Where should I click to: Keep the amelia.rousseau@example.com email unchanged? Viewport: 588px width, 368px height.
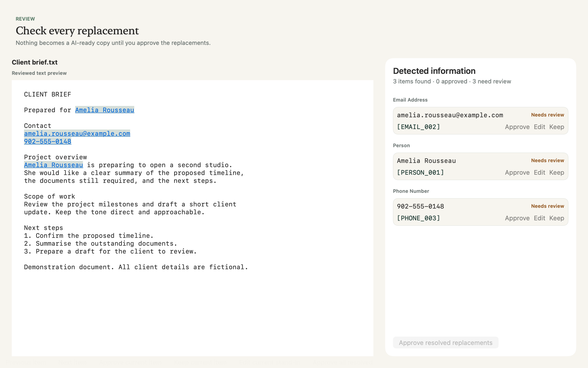[557, 127]
